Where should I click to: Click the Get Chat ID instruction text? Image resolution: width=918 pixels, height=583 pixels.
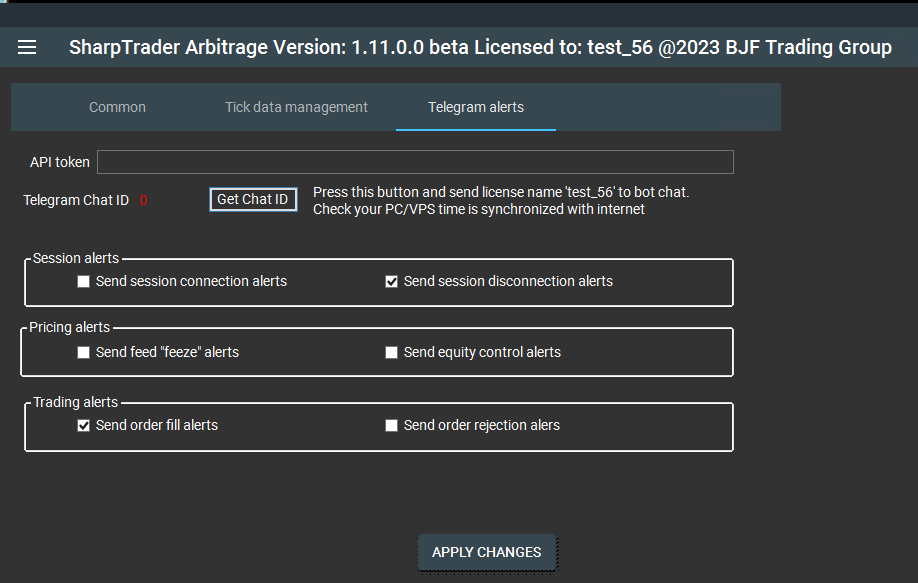tap(501, 200)
